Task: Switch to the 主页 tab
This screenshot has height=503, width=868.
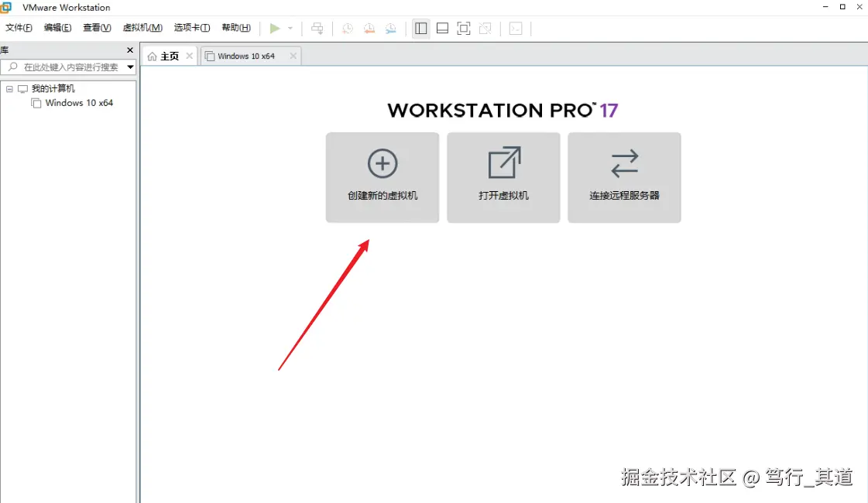Action: 170,56
